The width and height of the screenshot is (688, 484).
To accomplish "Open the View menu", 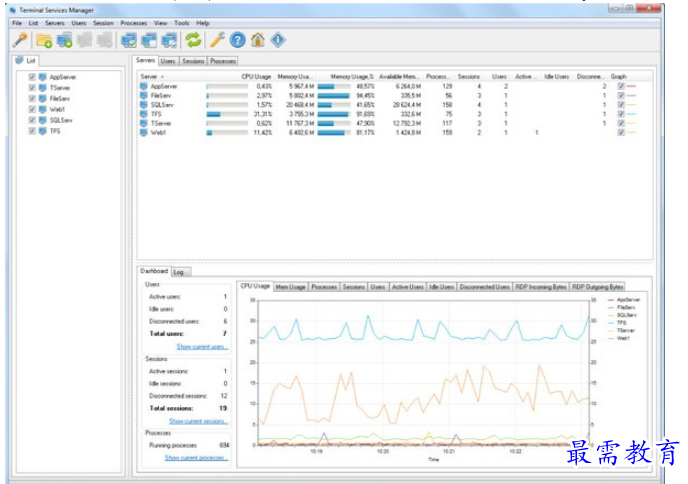I will pyautogui.click(x=161, y=23).
